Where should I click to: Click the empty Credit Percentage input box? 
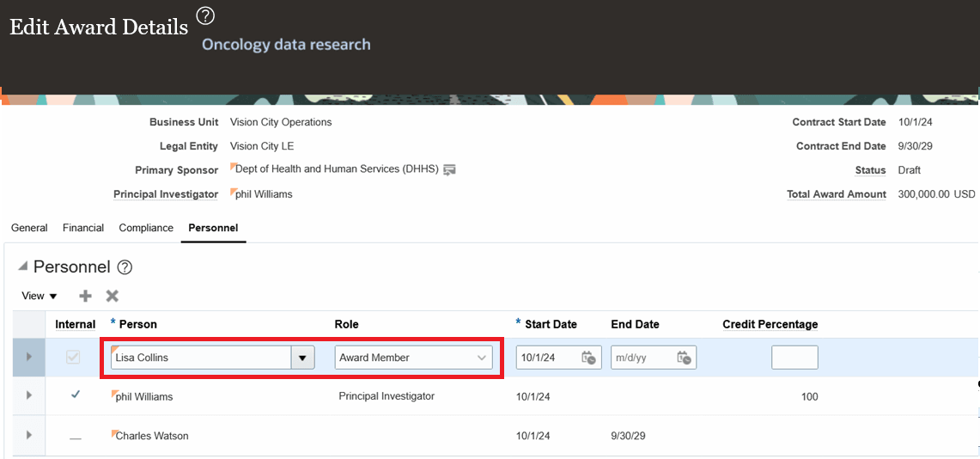(x=794, y=358)
